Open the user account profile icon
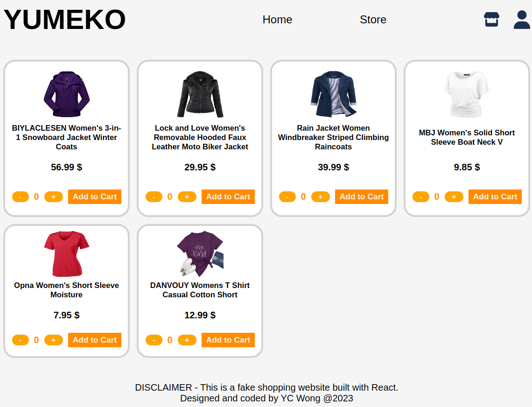 522,19
